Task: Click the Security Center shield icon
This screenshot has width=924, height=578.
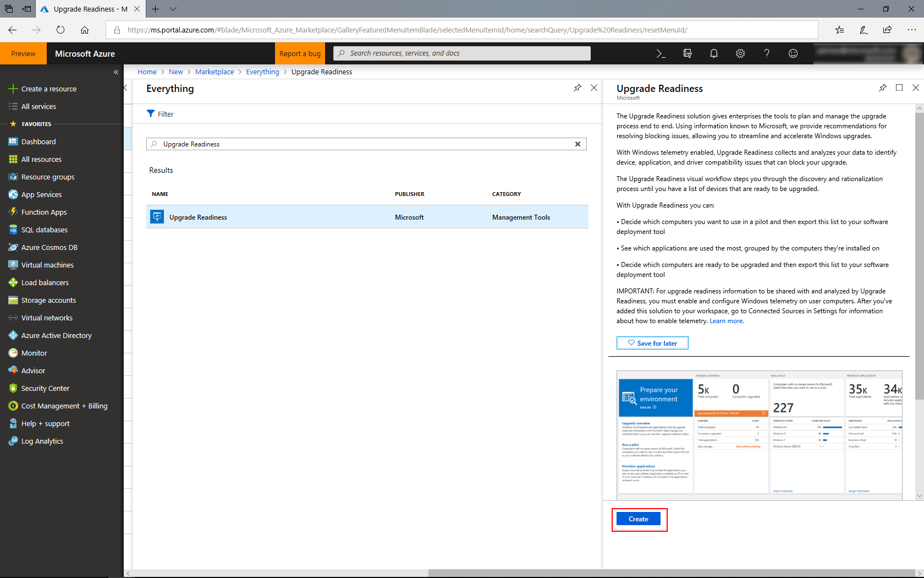Action: coord(13,388)
